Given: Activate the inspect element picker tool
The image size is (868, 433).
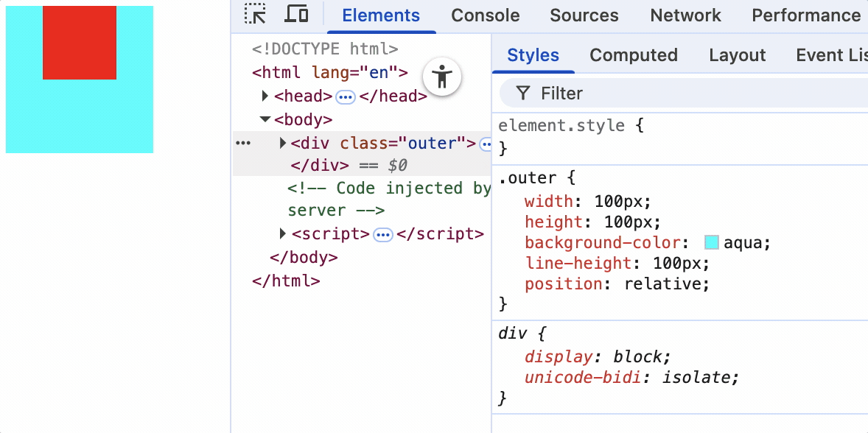Looking at the screenshot, I should click(255, 14).
